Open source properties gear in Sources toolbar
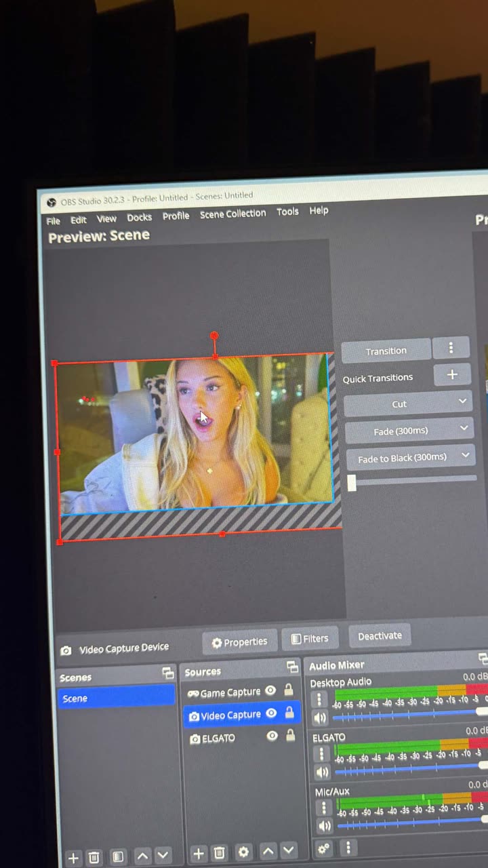Screen dimensions: 488x868 (x=243, y=852)
